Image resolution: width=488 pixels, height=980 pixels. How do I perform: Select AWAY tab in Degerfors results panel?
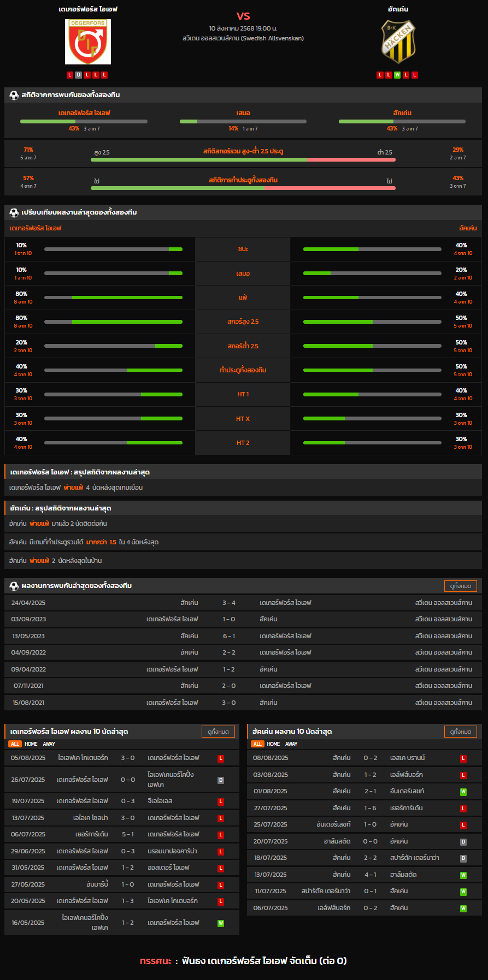[49, 744]
